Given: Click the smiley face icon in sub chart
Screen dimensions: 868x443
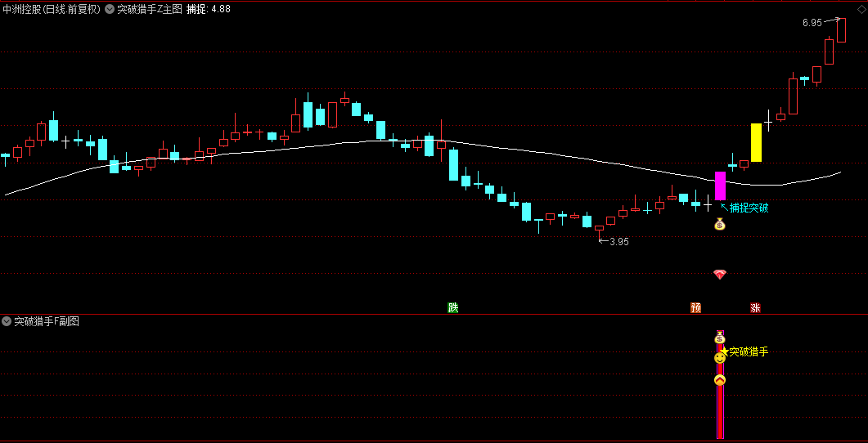Looking at the screenshot, I should pos(720,358).
